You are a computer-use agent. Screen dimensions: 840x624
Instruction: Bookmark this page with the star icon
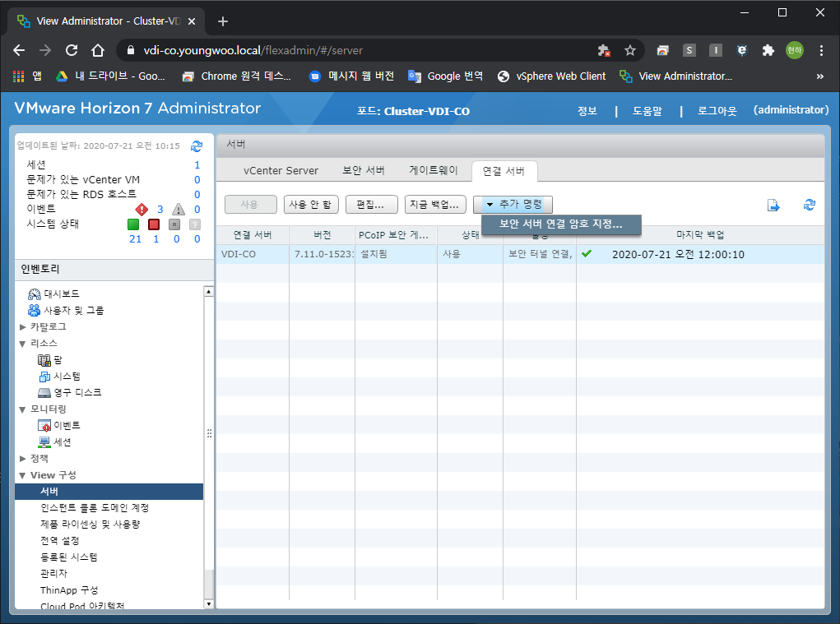point(630,50)
